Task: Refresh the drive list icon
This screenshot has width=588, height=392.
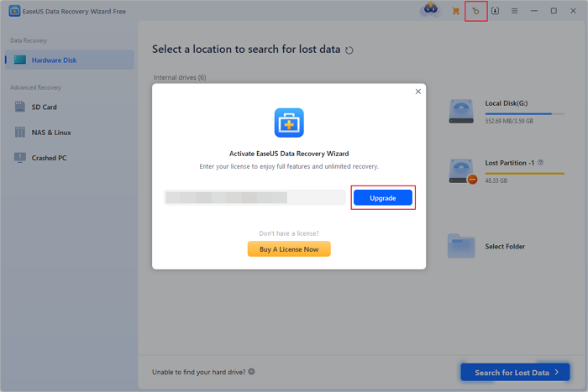Action: pyautogui.click(x=349, y=50)
